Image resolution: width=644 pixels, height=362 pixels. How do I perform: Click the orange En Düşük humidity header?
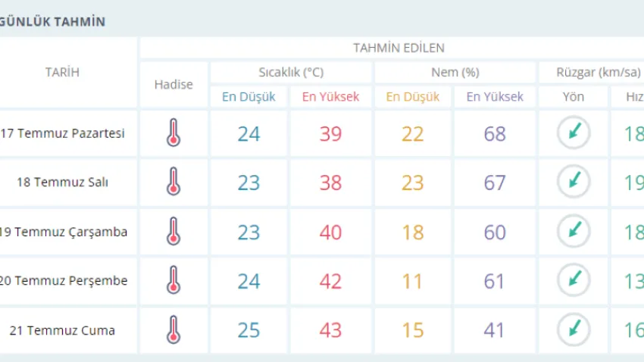point(413,97)
